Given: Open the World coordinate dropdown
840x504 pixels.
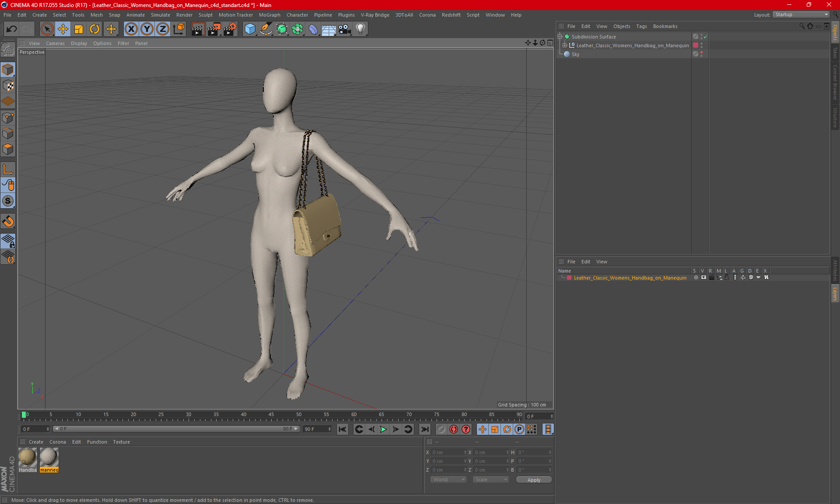Looking at the screenshot, I should (x=448, y=479).
